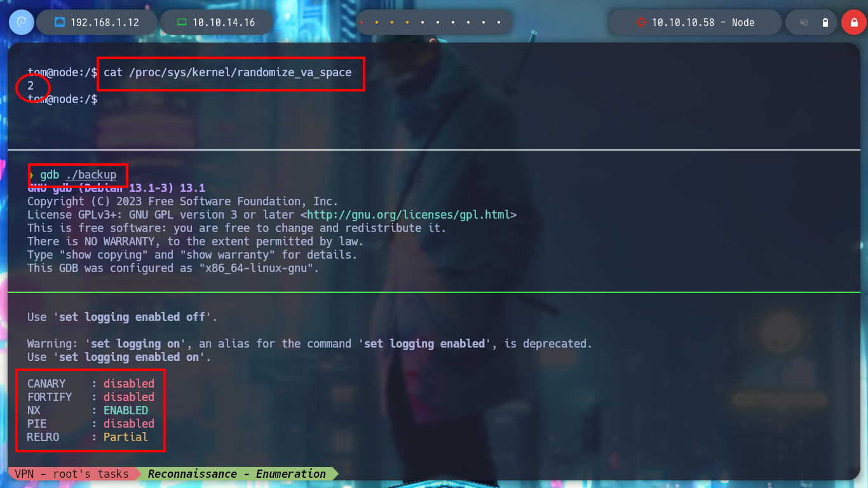
Task: Click the NX ENABLED status text
Action: [126, 410]
